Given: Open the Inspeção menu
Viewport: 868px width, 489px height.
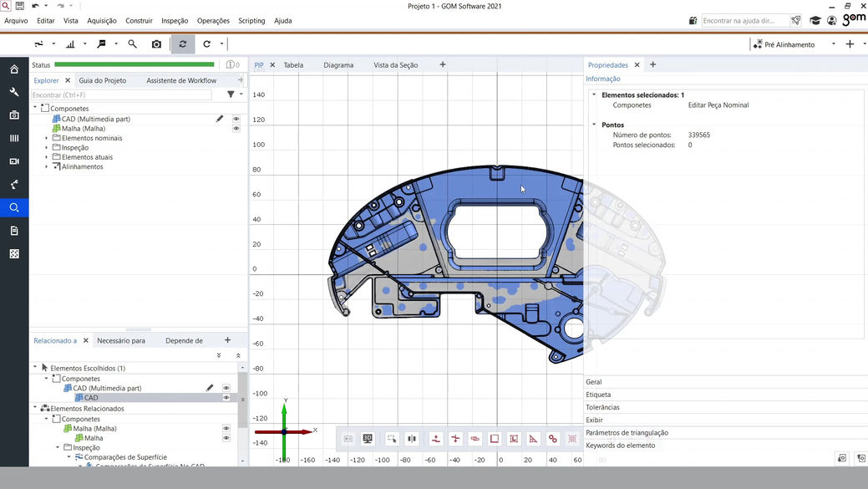Looking at the screenshot, I should 175,21.
